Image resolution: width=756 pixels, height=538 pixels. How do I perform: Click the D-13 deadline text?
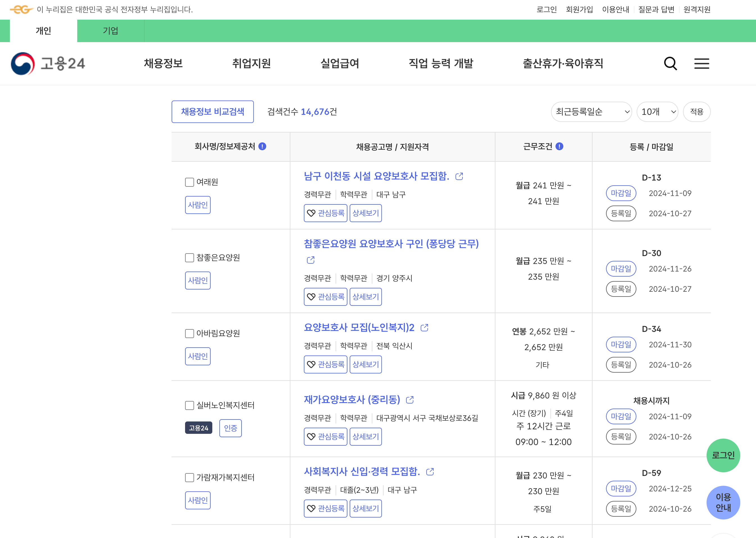pos(651,178)
